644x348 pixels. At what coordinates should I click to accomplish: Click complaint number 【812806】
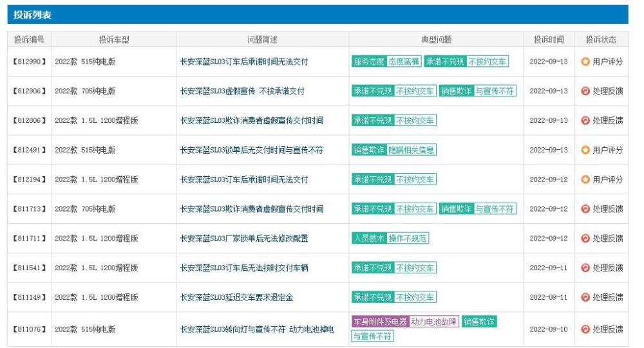pyautogui.click(x=29, y=121)
